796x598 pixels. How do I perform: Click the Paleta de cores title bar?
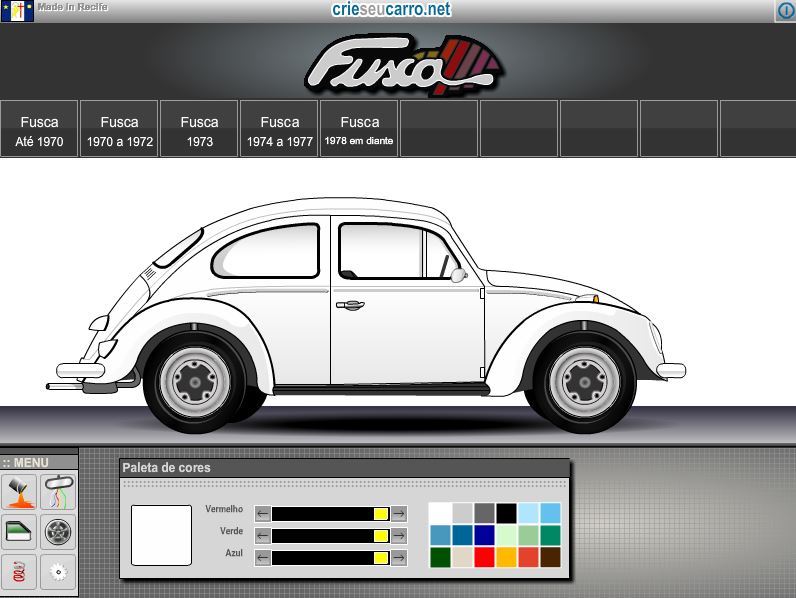point(345,468)
